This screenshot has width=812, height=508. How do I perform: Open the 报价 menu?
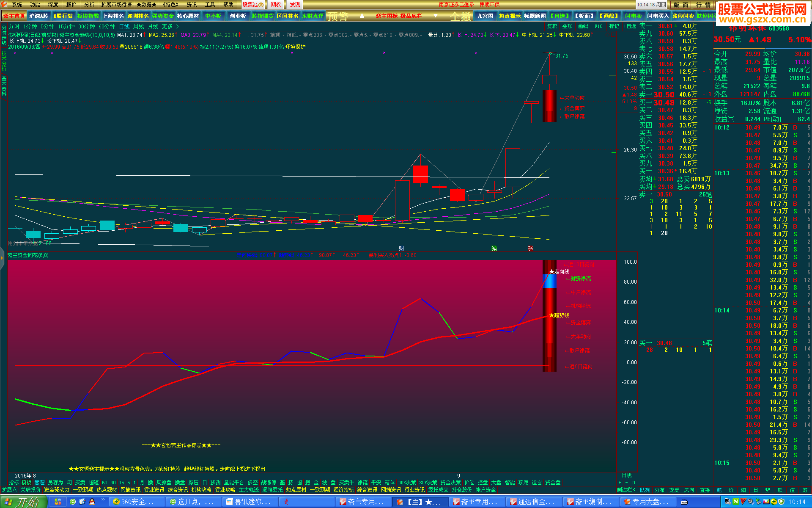(71, 4)
